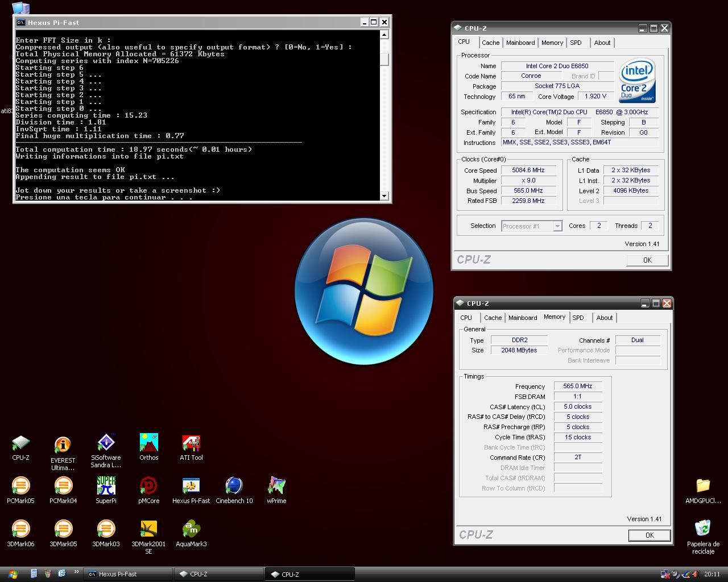Open the wPrime desktop shortcut

(x=276, y=490)
